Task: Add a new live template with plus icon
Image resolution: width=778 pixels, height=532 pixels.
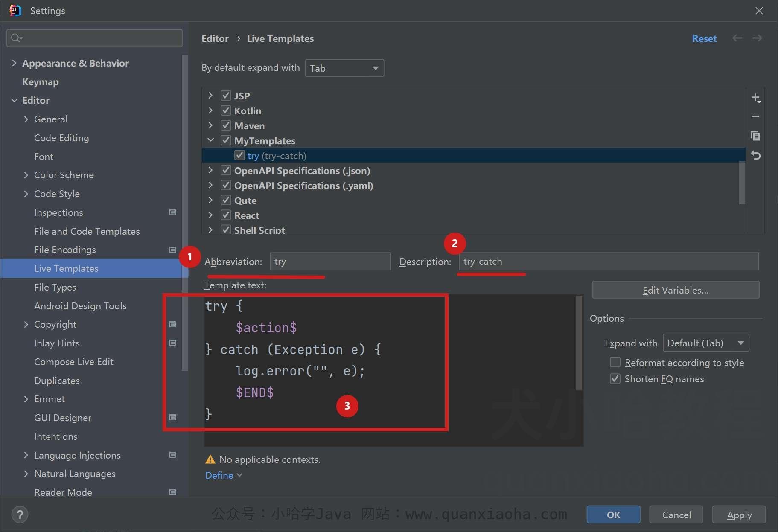Action: click(755, 98)
